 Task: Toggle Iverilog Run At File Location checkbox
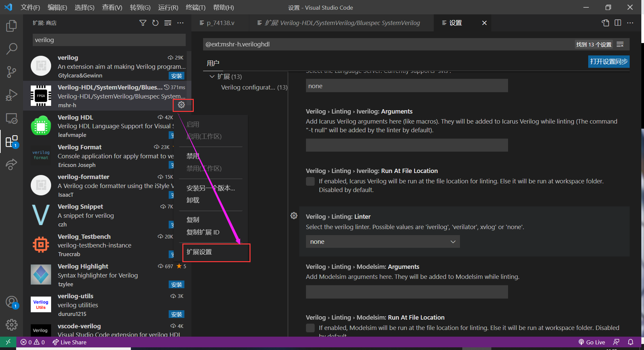coord(310,181)
